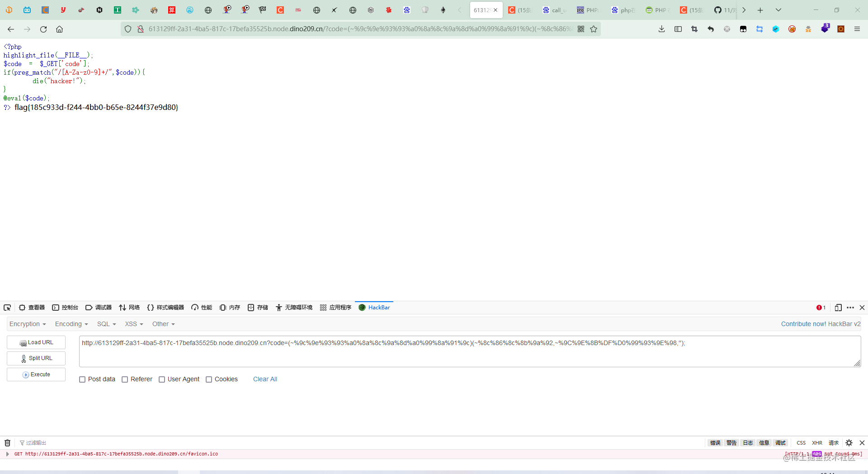Click the browser address bar
This screenshot has height=474, width=868.
[360, 29]
